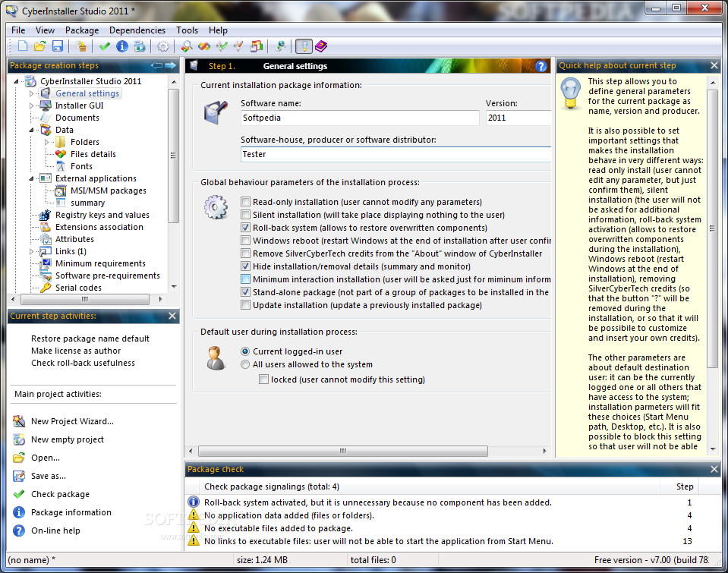Click Make license as author
The image size is (728, 573).
76,351
